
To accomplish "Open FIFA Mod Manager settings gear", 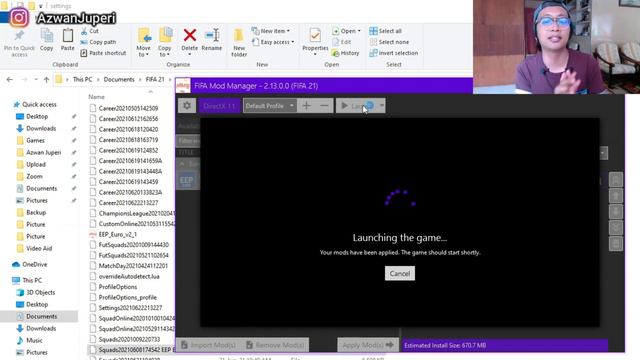I will coord(187,106).
